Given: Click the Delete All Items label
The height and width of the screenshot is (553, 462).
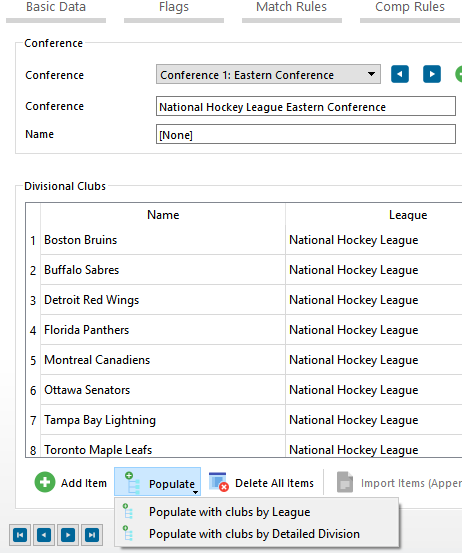Looking at the screenshot, I should [274, 483].
